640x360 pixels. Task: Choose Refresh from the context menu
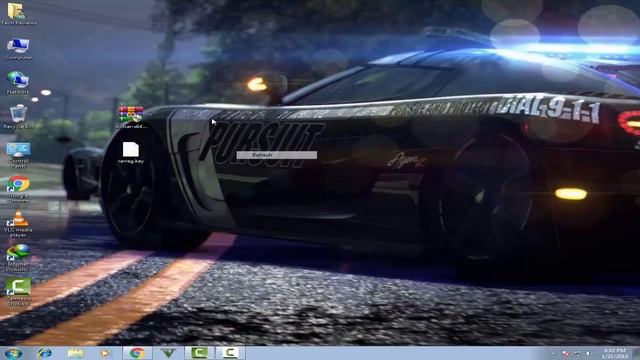[x=276, y=155]
